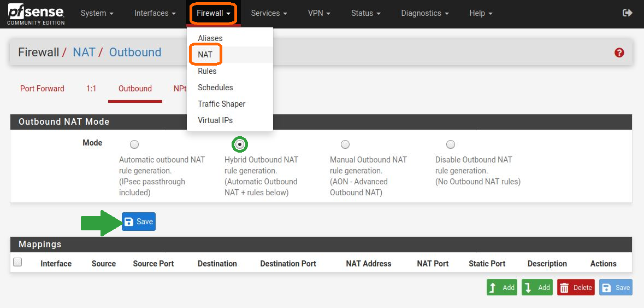Open the red help question mark icon
This screenshot has width=644, height=308.
619,53
